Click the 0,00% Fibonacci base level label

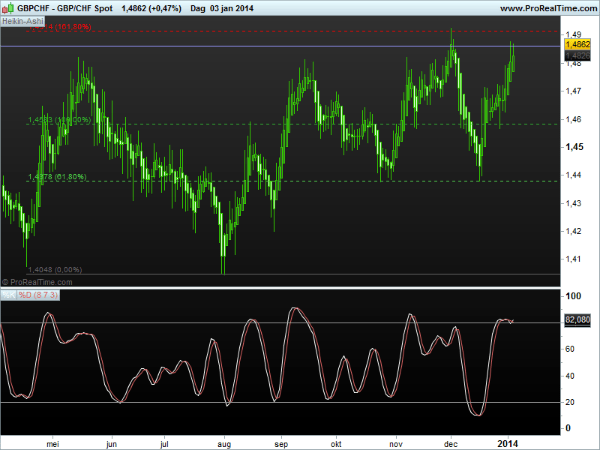click(53, 269)
